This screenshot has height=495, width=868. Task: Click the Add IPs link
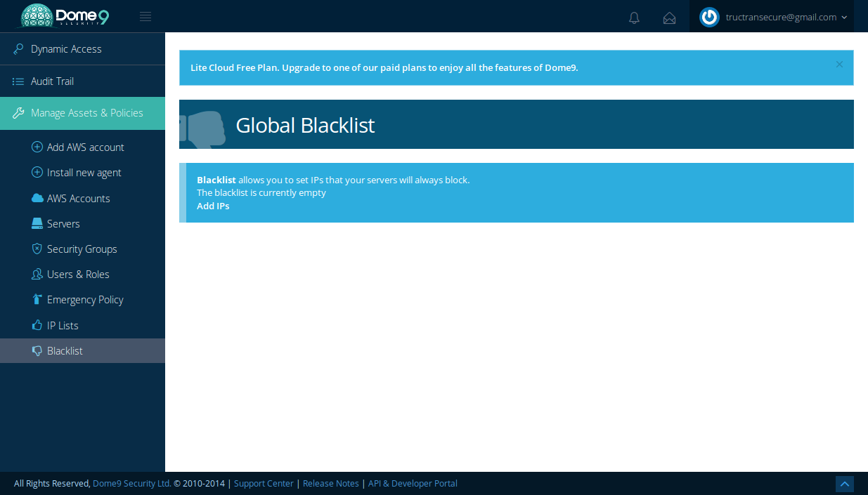[x=213, y=206]
